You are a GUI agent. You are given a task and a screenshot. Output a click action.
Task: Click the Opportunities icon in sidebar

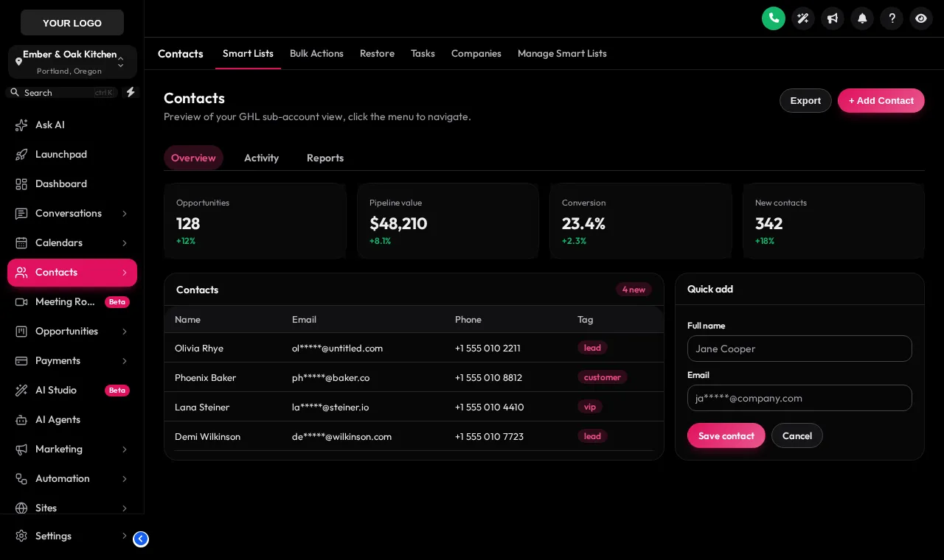click(x=21, y=332)
